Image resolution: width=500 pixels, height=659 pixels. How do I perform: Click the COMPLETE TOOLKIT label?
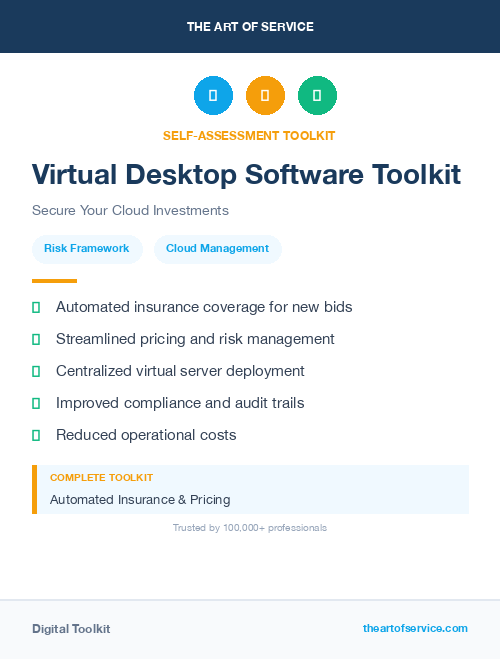[101, 478]
